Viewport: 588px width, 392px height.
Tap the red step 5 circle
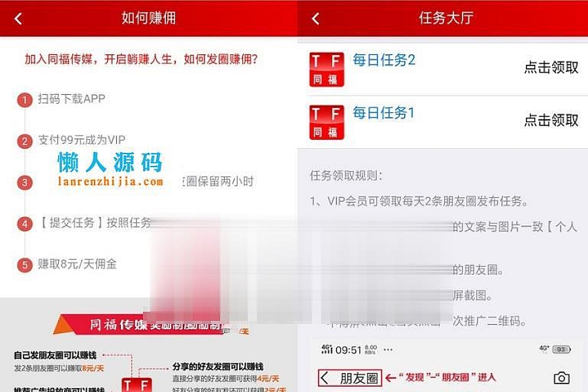coord(25,265)
